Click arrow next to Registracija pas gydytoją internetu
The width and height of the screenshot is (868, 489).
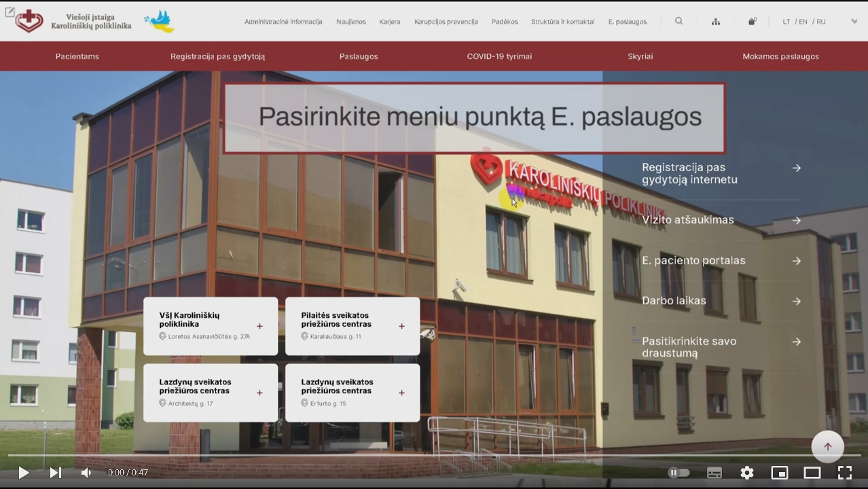point(797,168)
